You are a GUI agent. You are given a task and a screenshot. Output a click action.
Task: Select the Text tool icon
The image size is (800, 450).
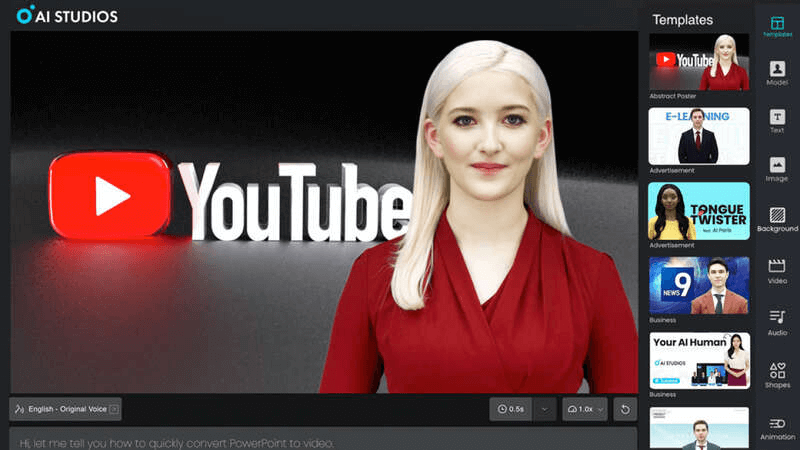tap(777, 121)
